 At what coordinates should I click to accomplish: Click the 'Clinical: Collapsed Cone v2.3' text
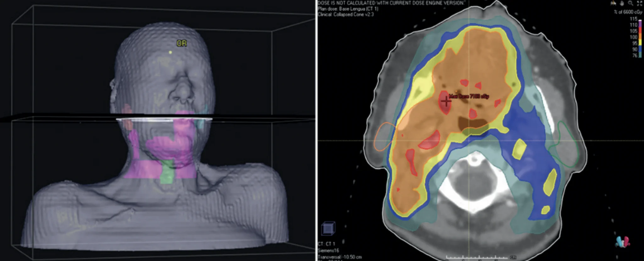tap(346, 14)
